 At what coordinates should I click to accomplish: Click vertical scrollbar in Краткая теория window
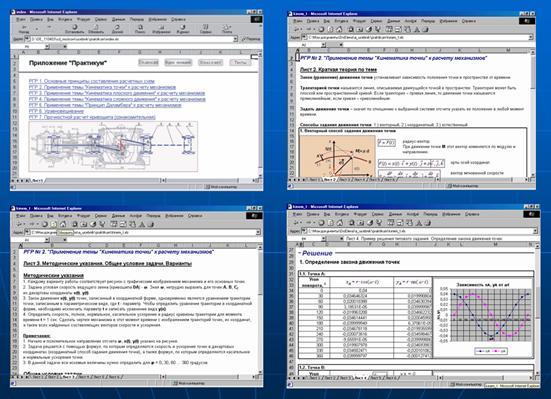tap(533, 114)
